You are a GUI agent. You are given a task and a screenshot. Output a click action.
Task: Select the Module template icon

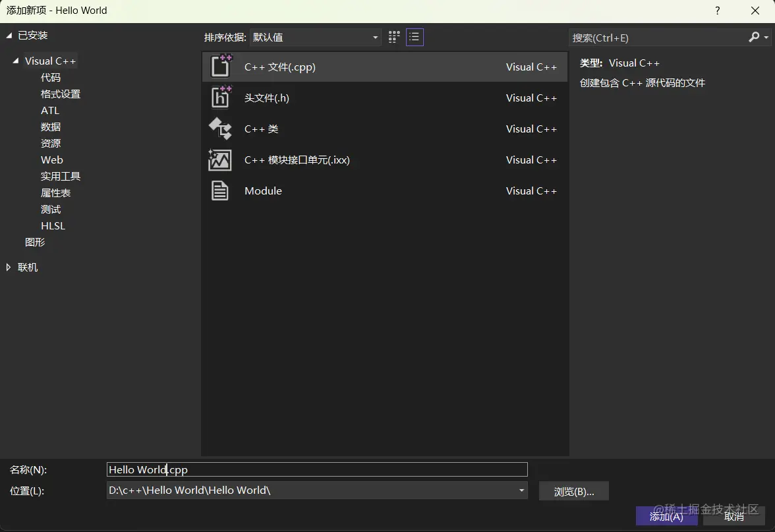coord(220,191)
